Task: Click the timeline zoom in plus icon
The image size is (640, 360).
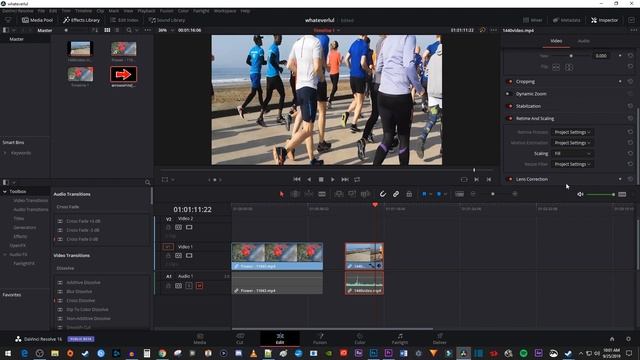Action: pyautogui.click(x=515, y=194)
